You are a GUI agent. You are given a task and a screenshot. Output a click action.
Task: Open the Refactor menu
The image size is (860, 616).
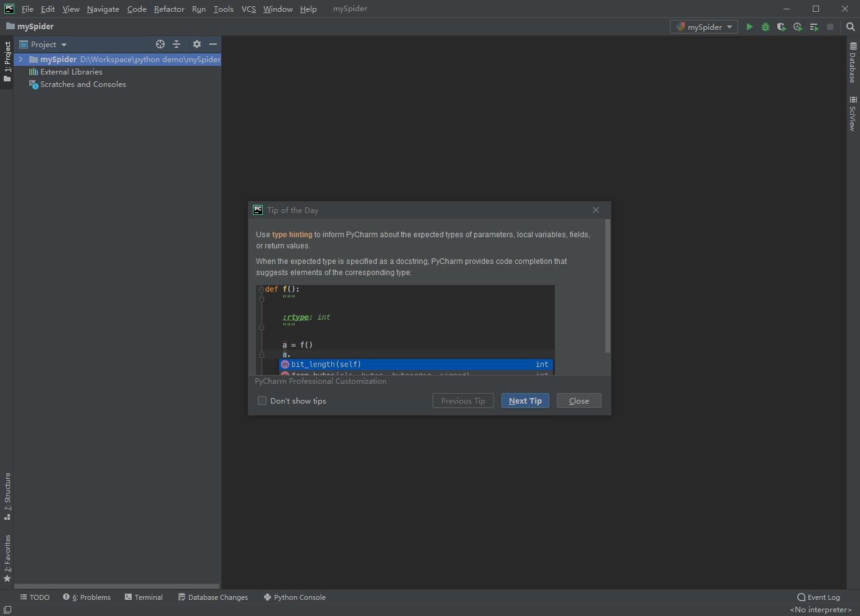pos(169,9)
